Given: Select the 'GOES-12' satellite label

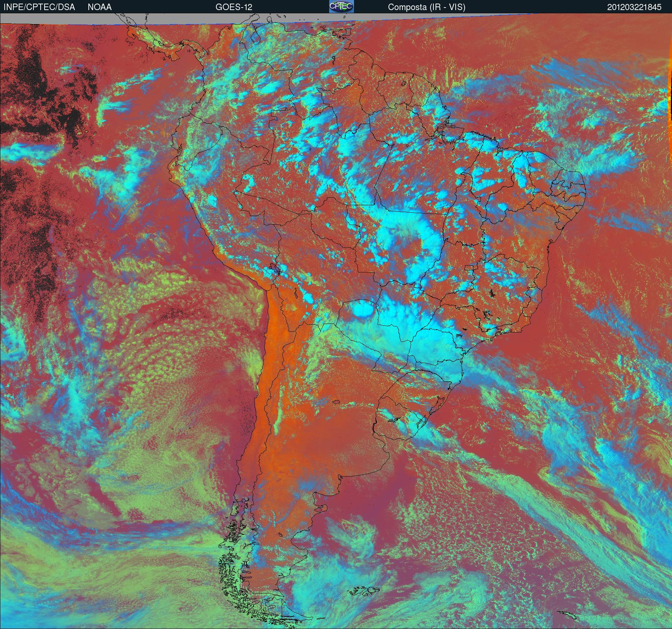Looking at the screenshot, I should 234,7.
